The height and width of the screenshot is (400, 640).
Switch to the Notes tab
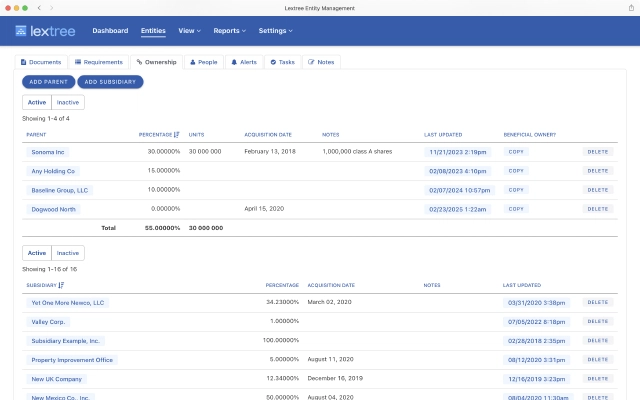[321, 62]
